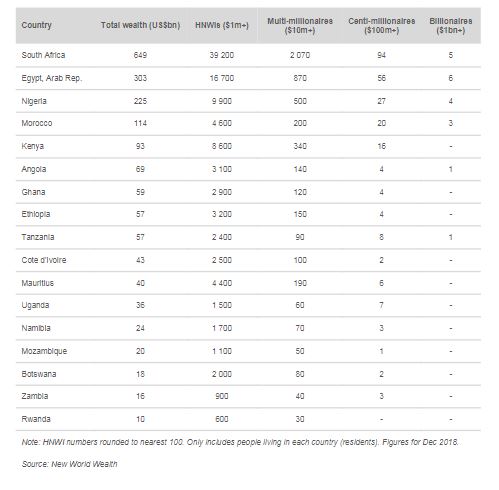Click the Cote d'Ivoire row label
The image size is (499, 490).
tap(44, 260)
